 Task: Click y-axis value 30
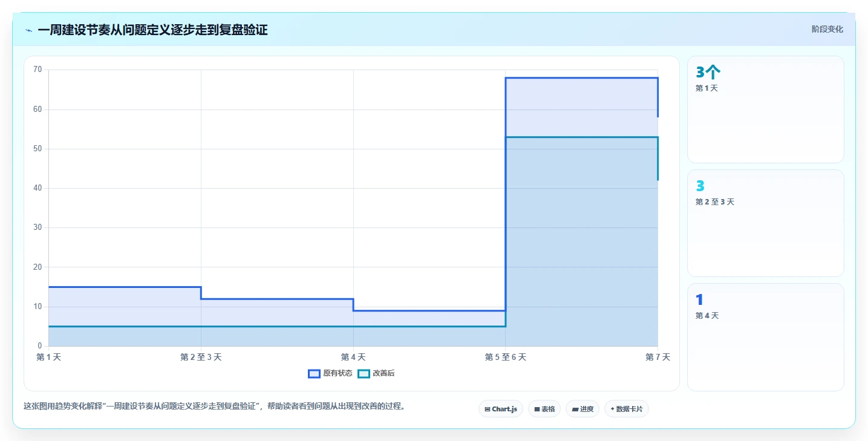(x=38, y=227)
